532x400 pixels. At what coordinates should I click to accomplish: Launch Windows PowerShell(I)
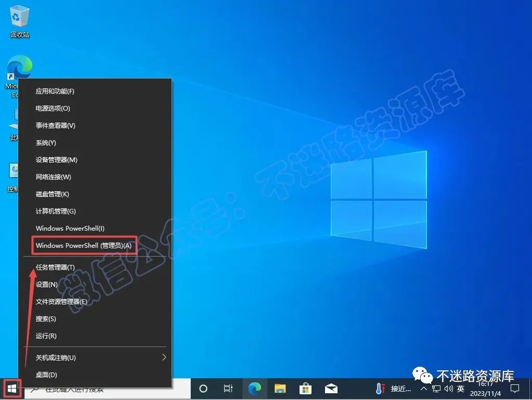95,229
